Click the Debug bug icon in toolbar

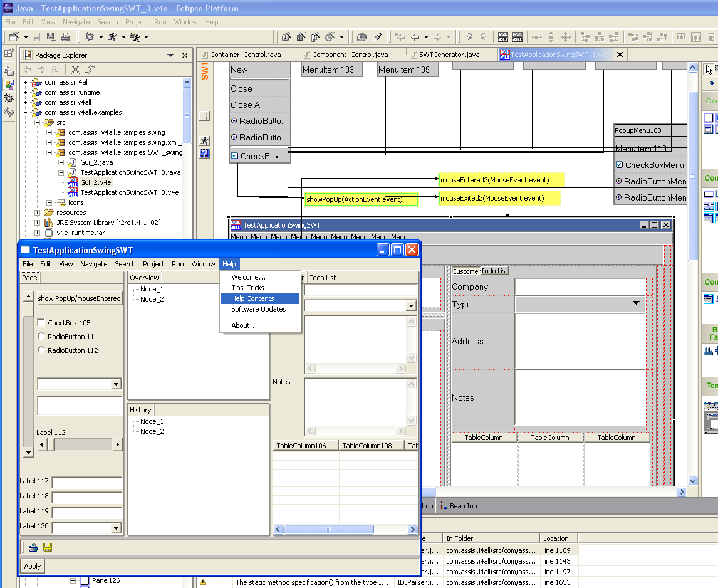click(x=90, y=37)
